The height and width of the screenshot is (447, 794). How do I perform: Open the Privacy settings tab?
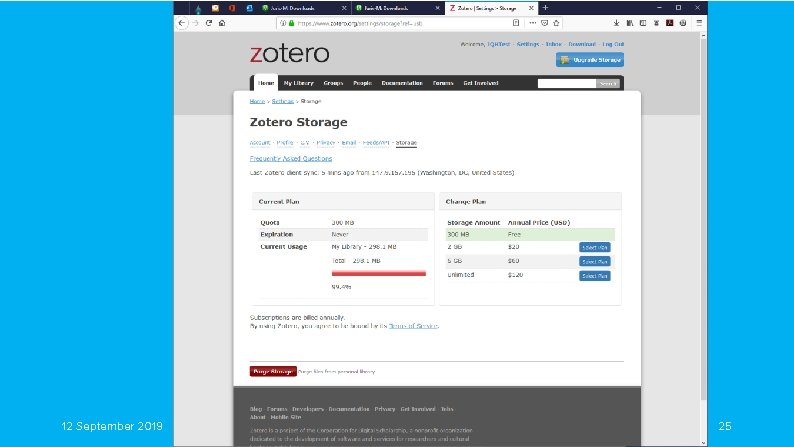(x=326, y=143)
